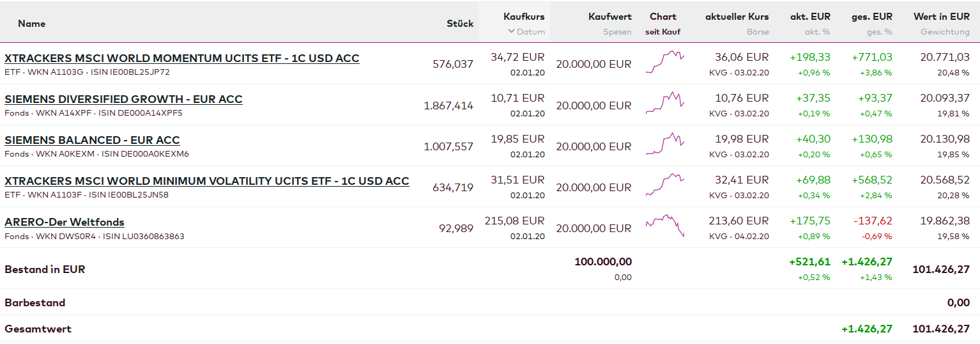Click Siemens Balanced sparkline chart
This screenshot has width=980, height=344.
point(664,145)
